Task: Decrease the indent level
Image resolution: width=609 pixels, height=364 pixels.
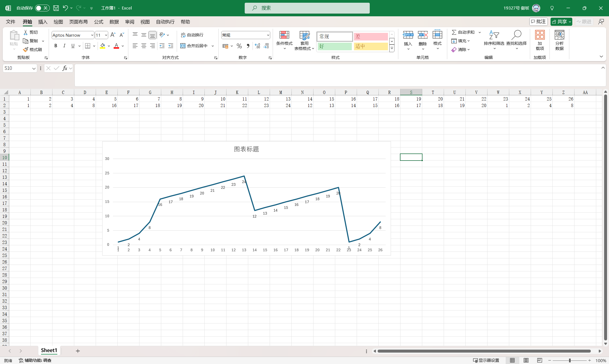Action: click(x=162, y=46)
